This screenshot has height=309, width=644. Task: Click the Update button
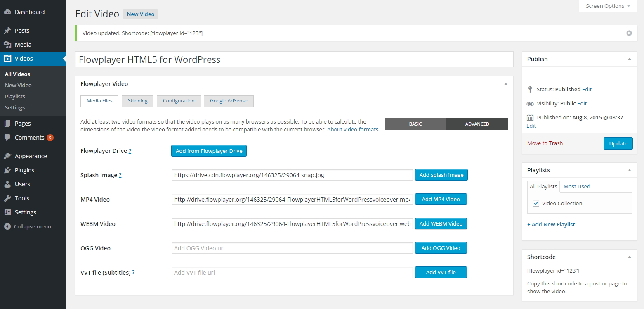coord(618,143)
